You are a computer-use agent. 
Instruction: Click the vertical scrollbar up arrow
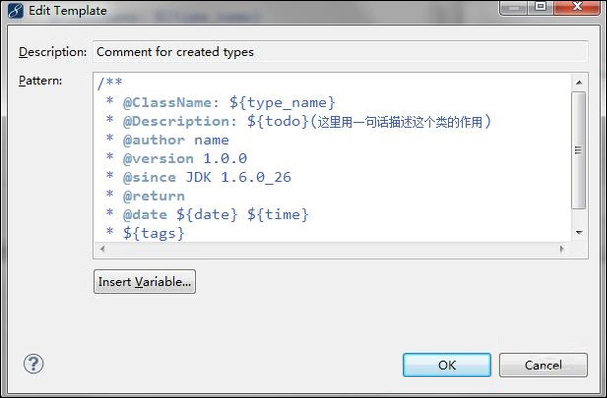[579, 82]
